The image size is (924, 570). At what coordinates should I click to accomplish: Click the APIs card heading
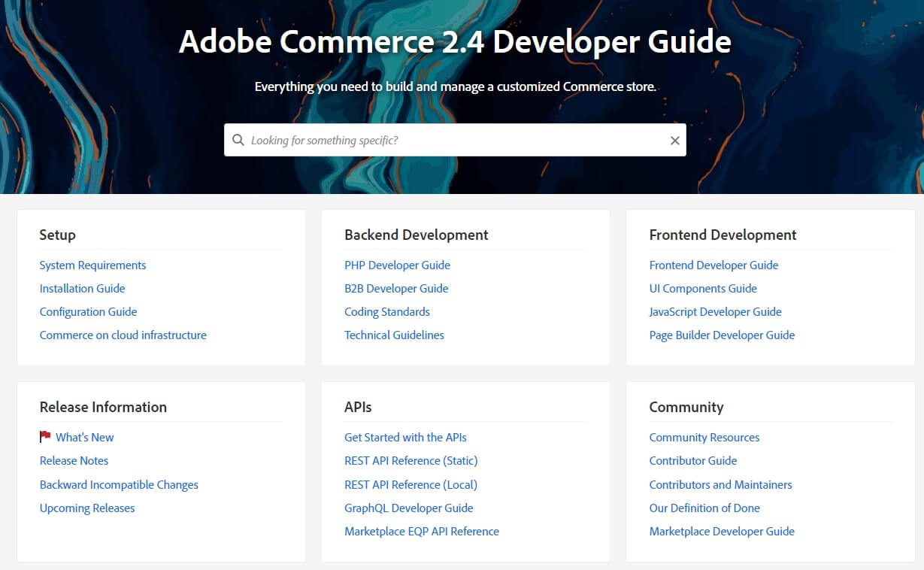[x=358, y=407]
